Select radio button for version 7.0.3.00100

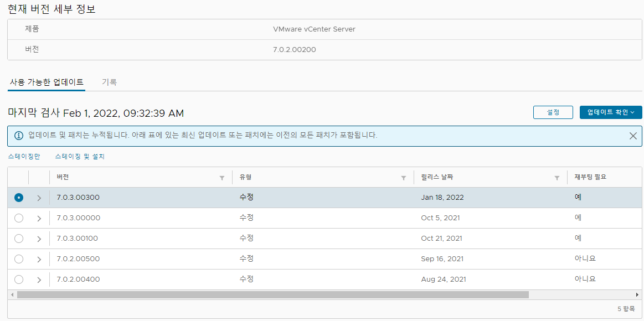(x=18, y=239)
